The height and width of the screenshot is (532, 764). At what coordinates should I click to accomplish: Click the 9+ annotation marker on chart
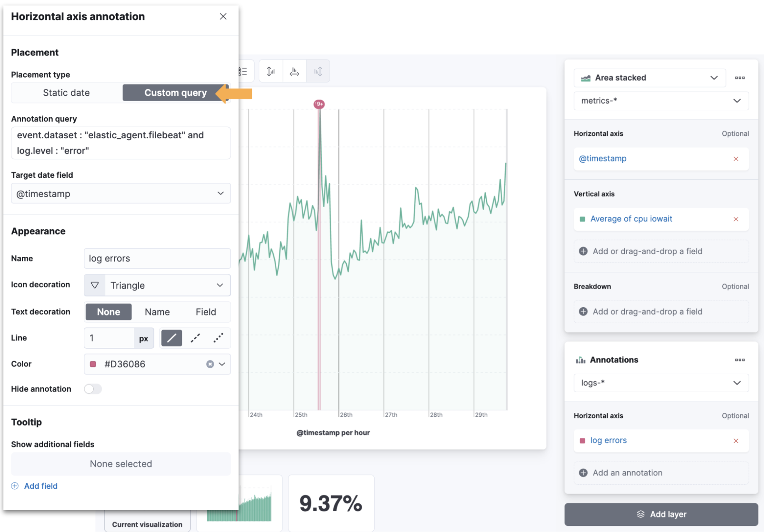click(x=319, y=104)
